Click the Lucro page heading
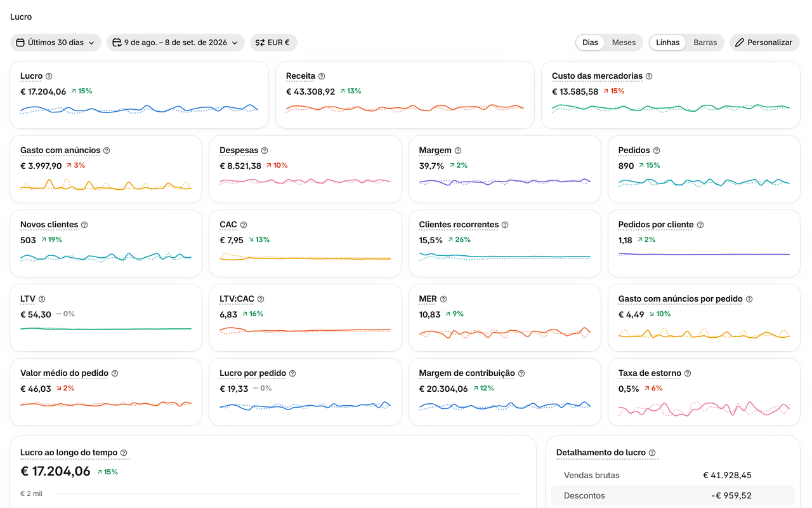812x508 pixels. point(21,17)
